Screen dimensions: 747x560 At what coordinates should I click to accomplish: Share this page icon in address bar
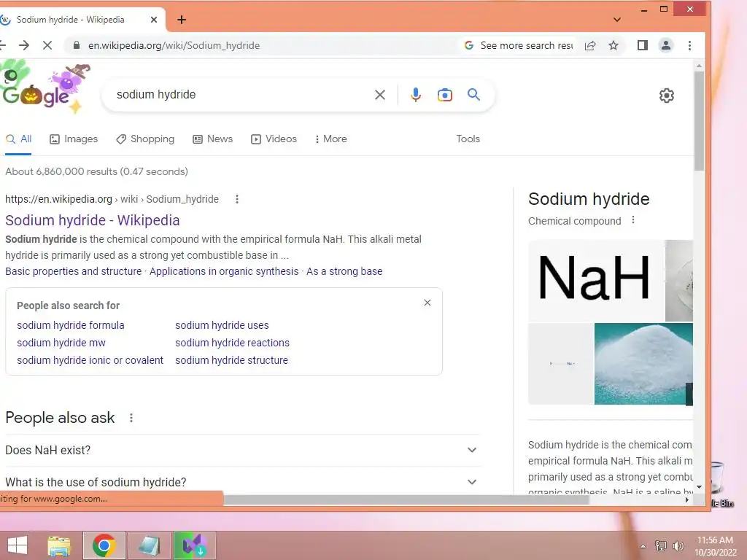[x=590, y=45]
